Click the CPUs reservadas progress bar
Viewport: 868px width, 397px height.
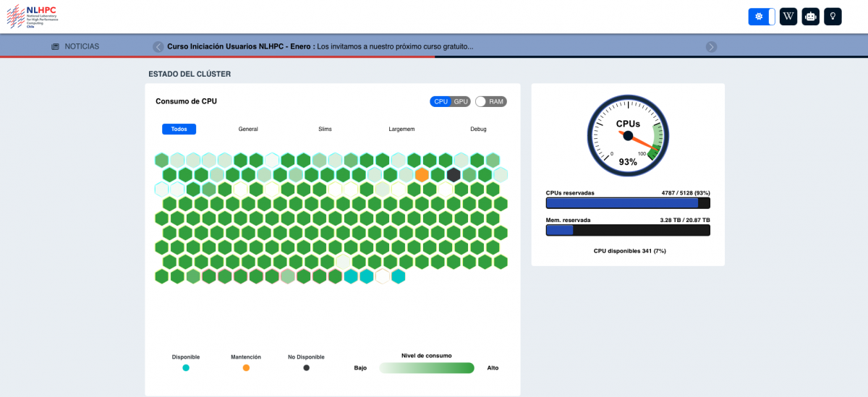click(627, 203)
